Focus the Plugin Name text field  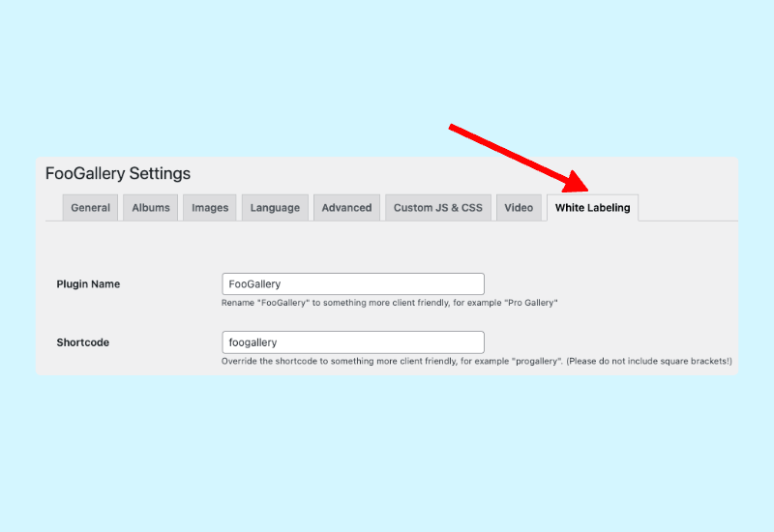click(x=352, y=284)
